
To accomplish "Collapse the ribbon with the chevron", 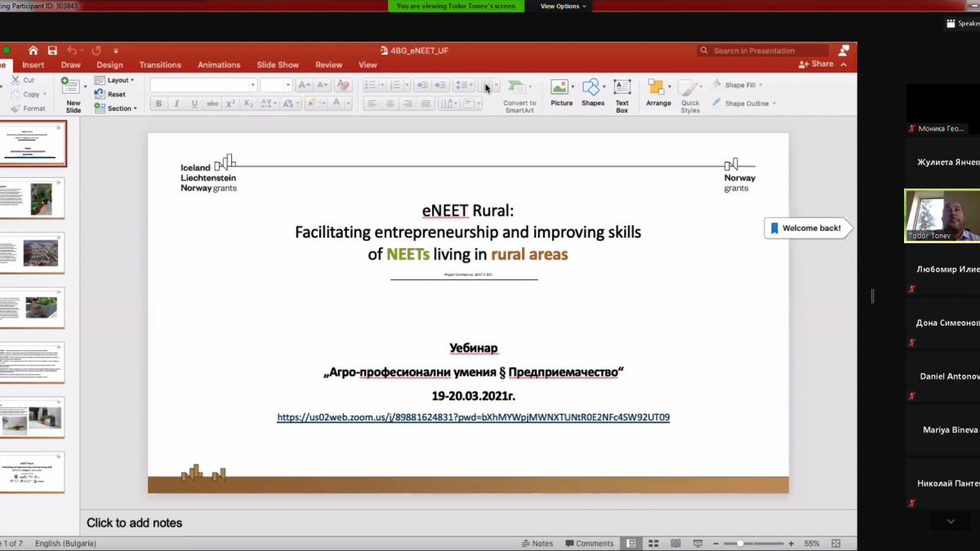I will tap(844, 64).
